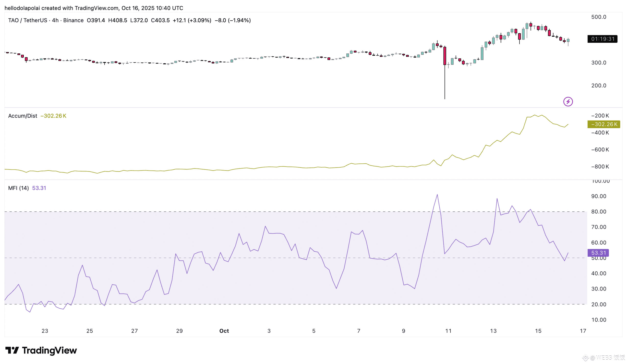Image resolution: width=627 pixels, height=364 pixels.
Task: Click the C403.5 close value in header
Action: point(160,20)
